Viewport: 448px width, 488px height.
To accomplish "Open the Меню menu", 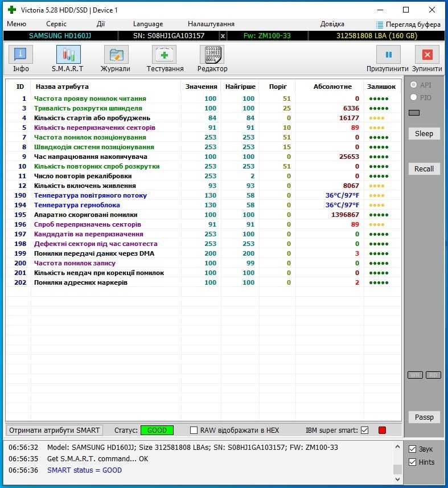I will coord(17,24).
